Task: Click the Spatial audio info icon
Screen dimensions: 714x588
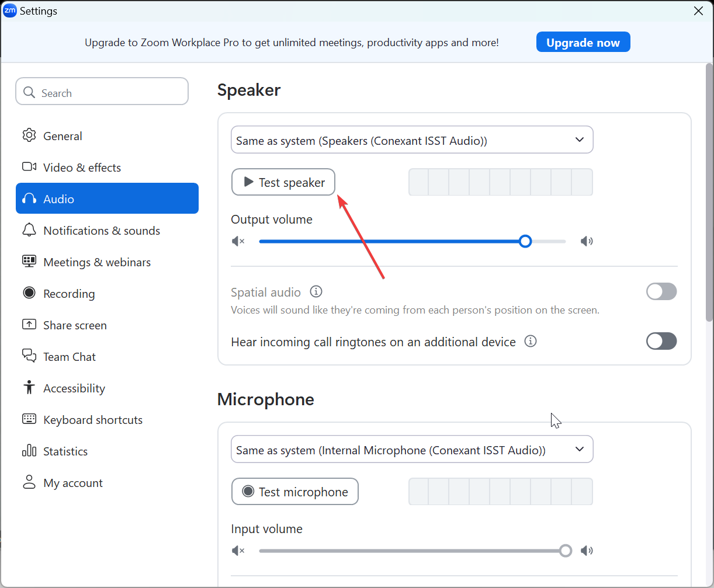Action: [x=316, y=291]
